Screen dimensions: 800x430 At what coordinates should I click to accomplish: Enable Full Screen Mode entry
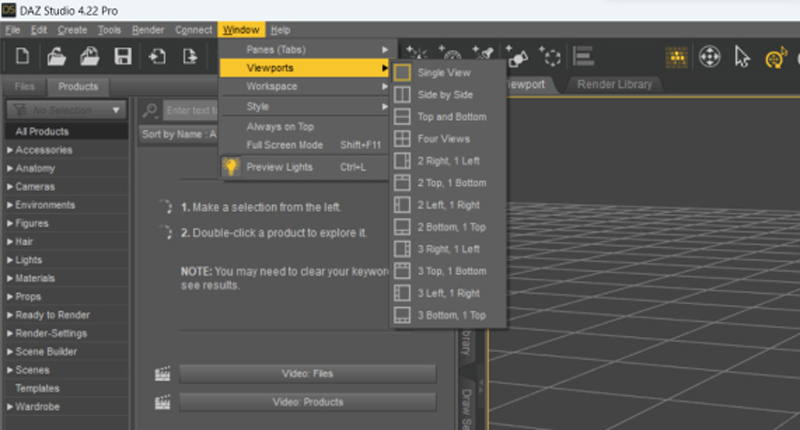coord(282,144)
